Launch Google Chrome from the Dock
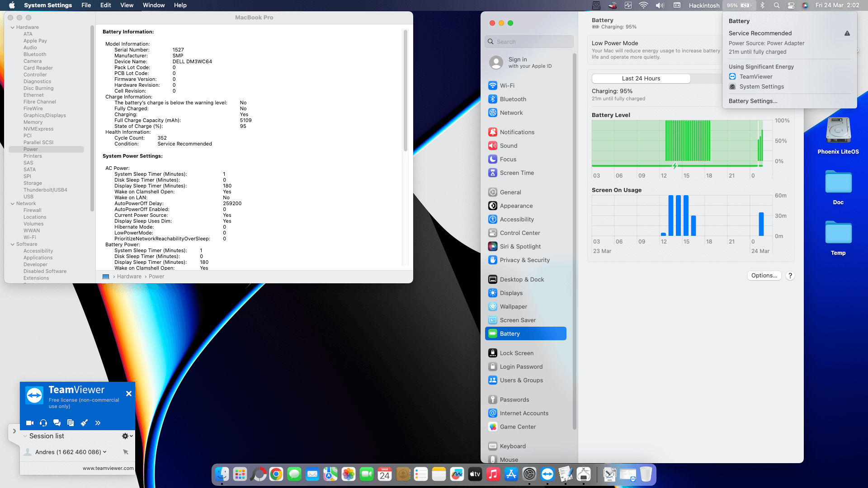 [x=276, y=474]
